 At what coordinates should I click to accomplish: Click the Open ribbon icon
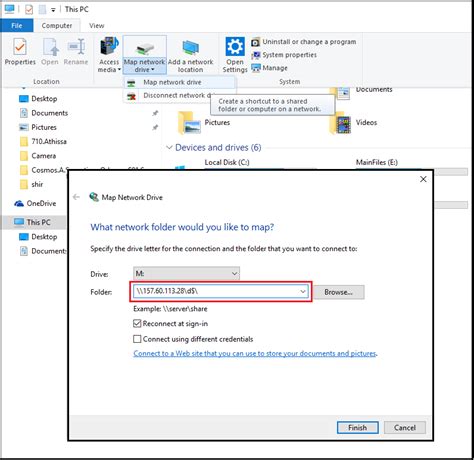(50, 51)
